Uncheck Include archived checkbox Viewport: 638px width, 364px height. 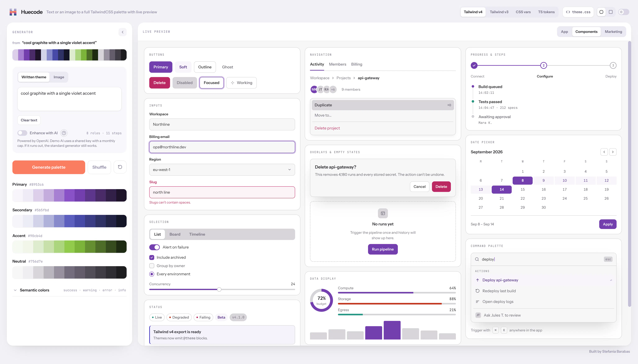pos(152,257)
